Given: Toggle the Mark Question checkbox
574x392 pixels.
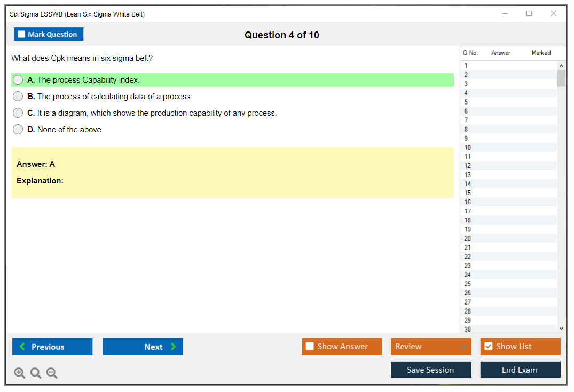Looking at the screenshot, I should click(22, 34).
